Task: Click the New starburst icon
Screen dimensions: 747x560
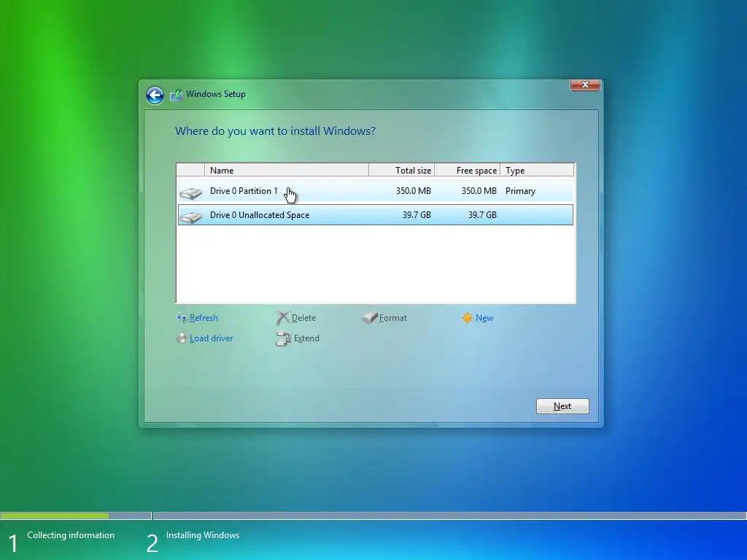Action: (468, 318)
